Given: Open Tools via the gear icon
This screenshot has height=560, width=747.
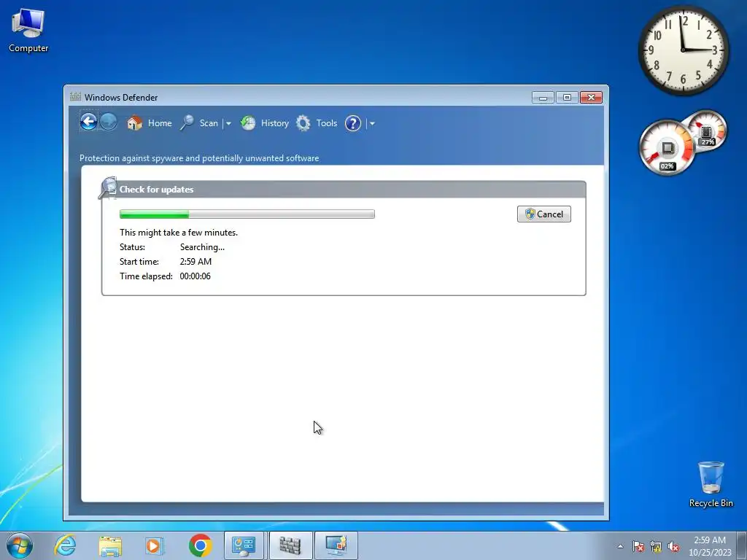Looking at the screenshot, I should tap(303, 123).
